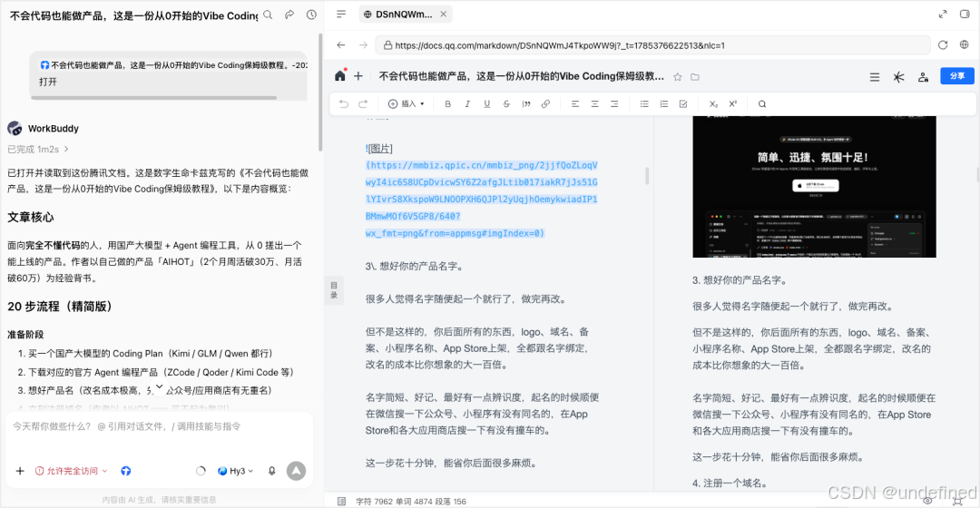Viewport: 980px width, 508px height.
Task: Add attachment with plus button
Action: coord(20,471)
